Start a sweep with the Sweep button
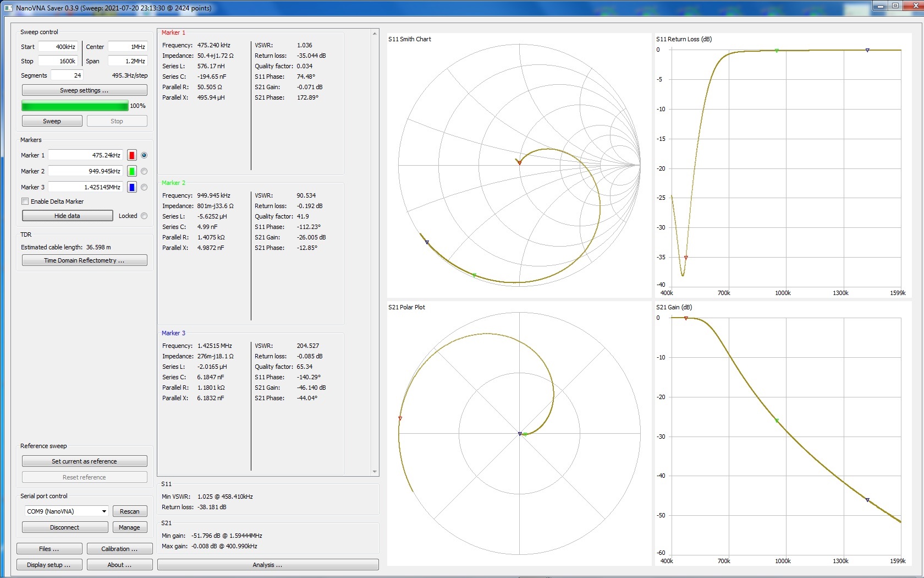This screenshot has height=578, width=924. 52,121
